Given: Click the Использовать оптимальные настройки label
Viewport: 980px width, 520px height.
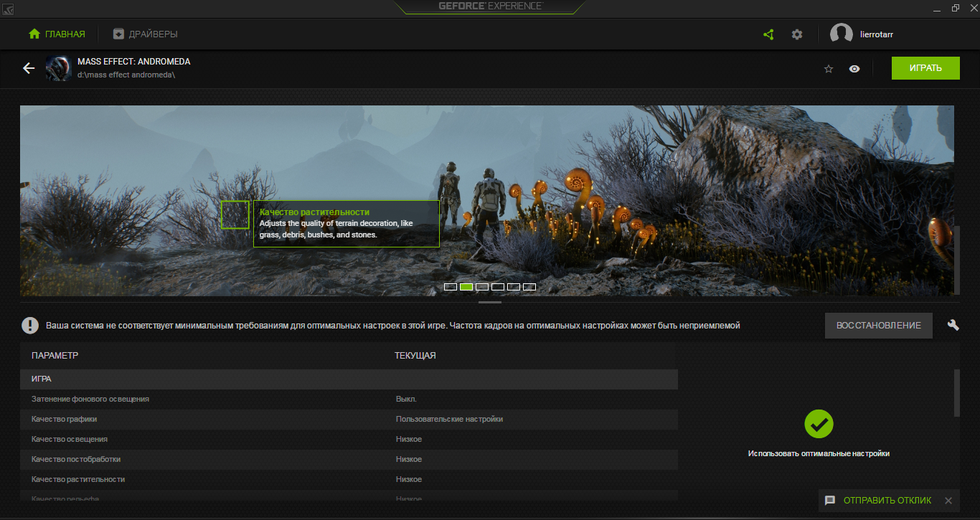Looking at the screenshot, I should point(819,453).
